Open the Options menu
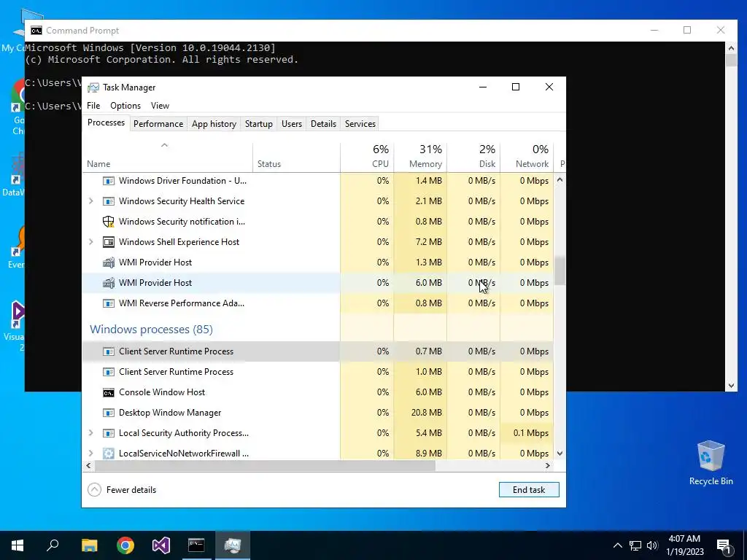Image resolution: width=747 pixels, height=560 pixels. (125, 106)
